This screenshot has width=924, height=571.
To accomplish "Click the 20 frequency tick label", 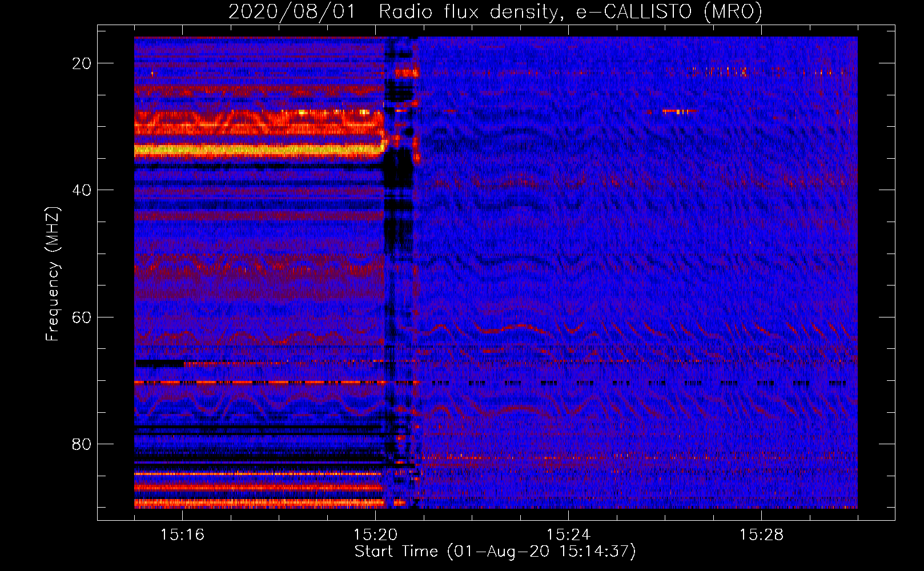I will click(x=82, y=63).
